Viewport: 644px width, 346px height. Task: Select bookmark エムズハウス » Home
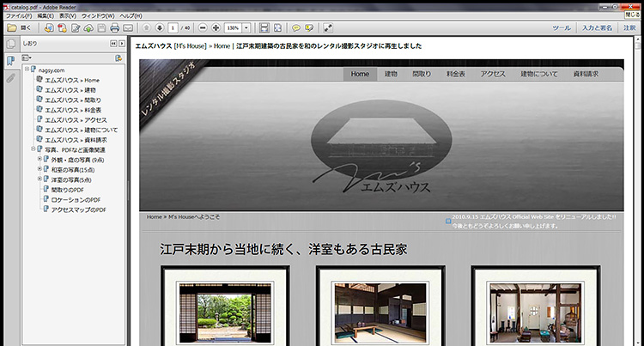(x=72, y=80)
